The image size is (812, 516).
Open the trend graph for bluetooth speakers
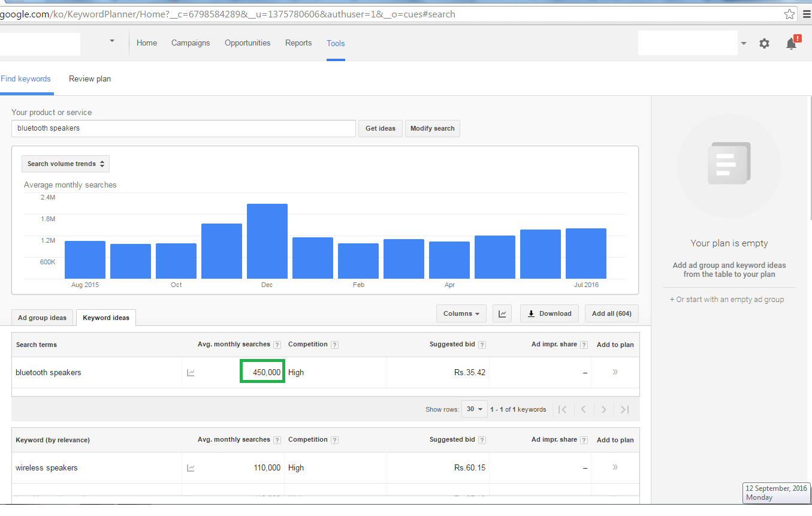pos(191,372)
